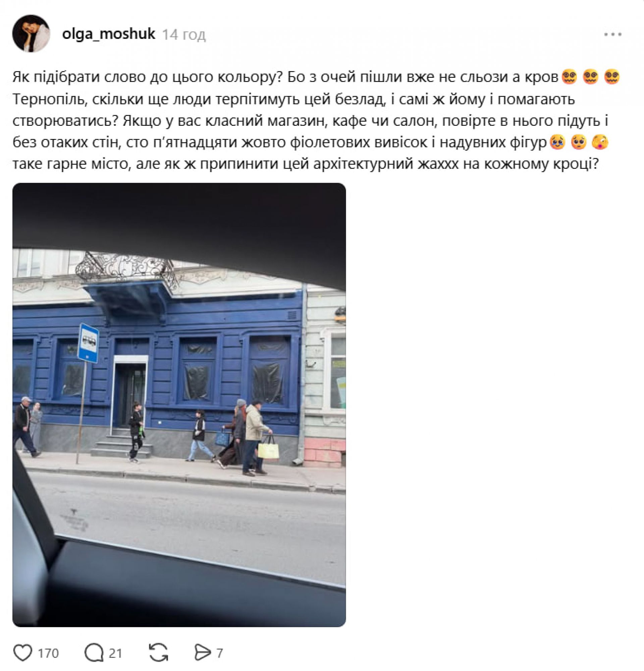Click the reply count 21
The height and width of the screenshot is (671, 644).
coord(115,653)
